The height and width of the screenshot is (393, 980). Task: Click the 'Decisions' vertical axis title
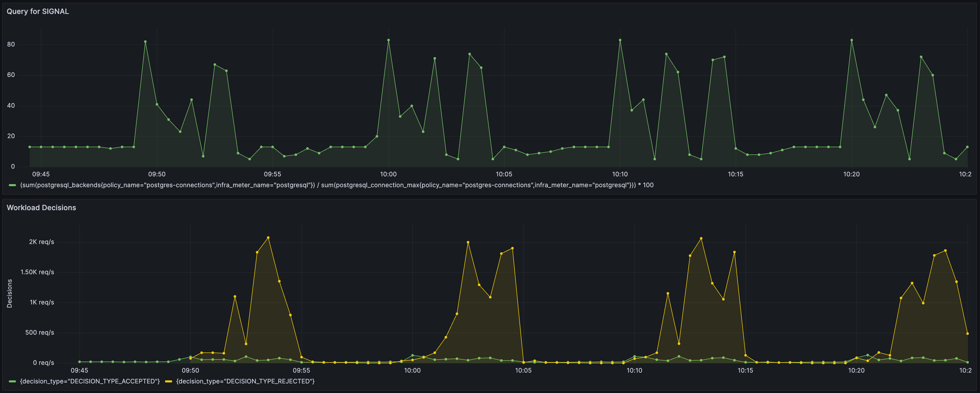tap(10, 294)
